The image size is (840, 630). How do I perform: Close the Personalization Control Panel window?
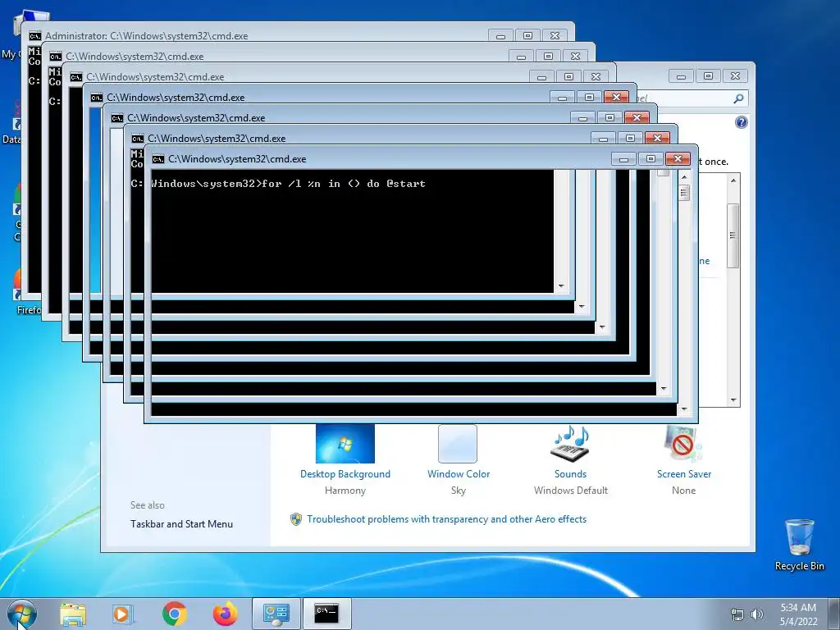coord(735,76)
